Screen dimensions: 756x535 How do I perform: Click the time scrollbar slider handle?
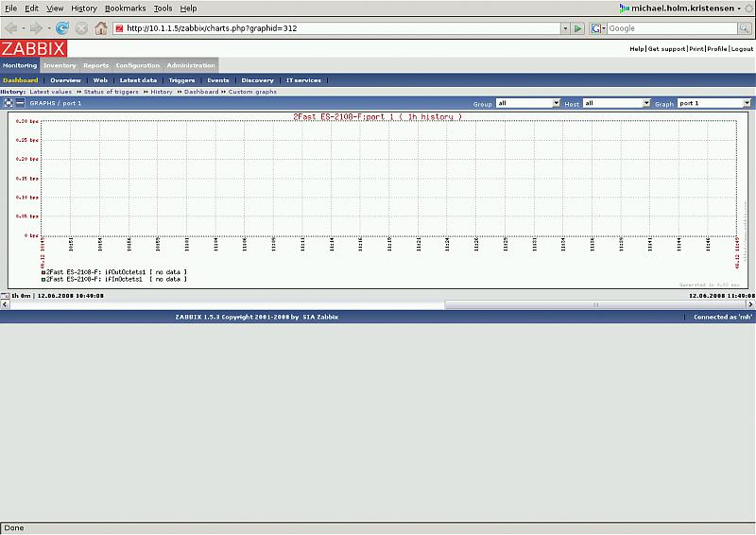(595, 304)
